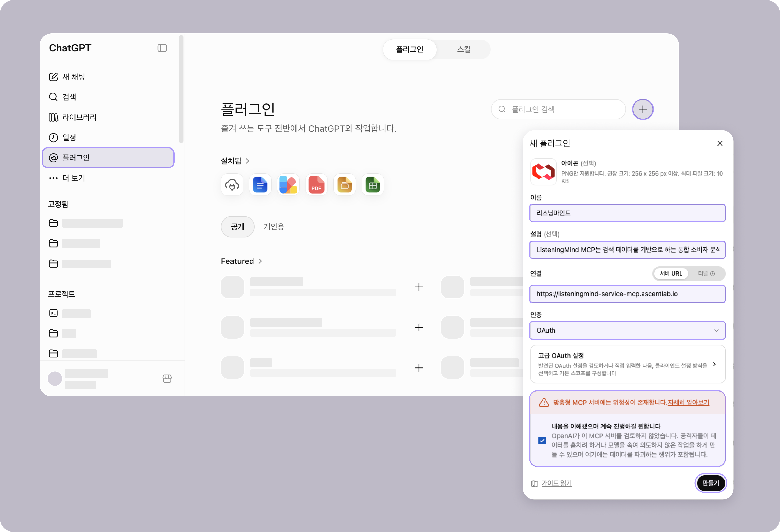Screen dimensions: 780x532
Task: Click the 만들기 button
Action: tap(710, 483)
